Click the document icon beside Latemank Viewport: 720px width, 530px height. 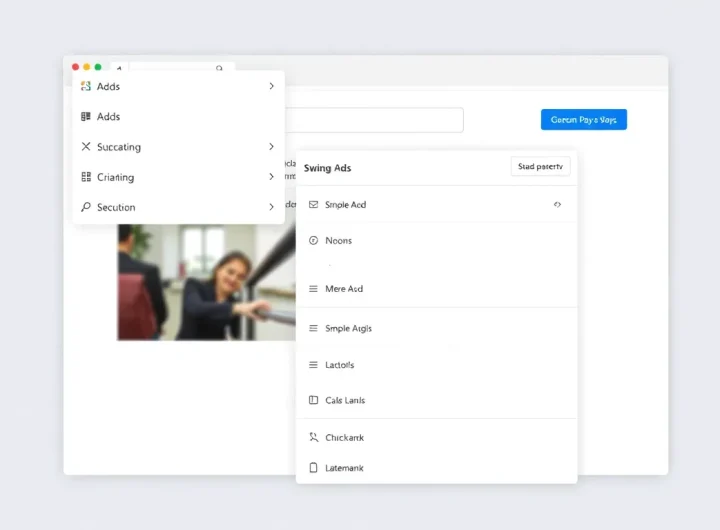[314, 468]
